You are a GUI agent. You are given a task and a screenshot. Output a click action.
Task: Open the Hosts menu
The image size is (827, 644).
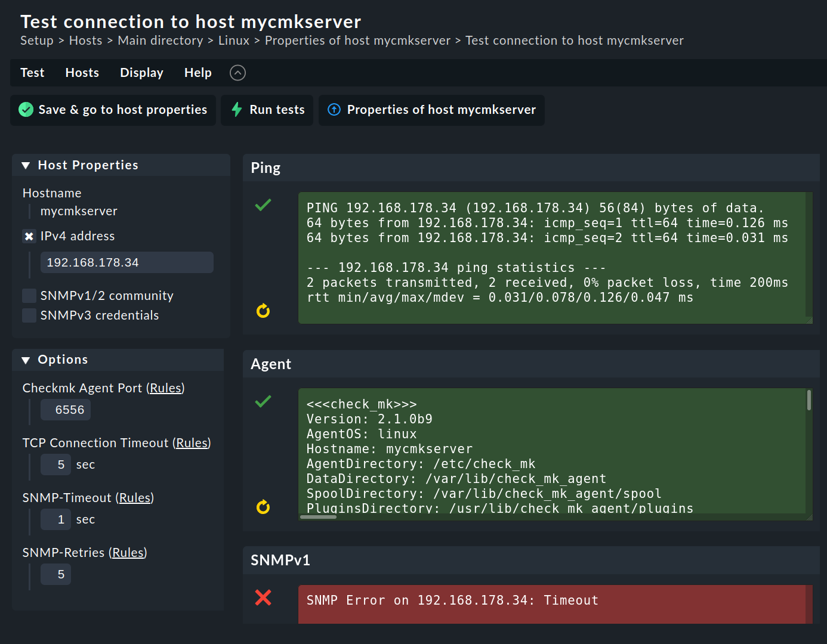click(82, 73)
